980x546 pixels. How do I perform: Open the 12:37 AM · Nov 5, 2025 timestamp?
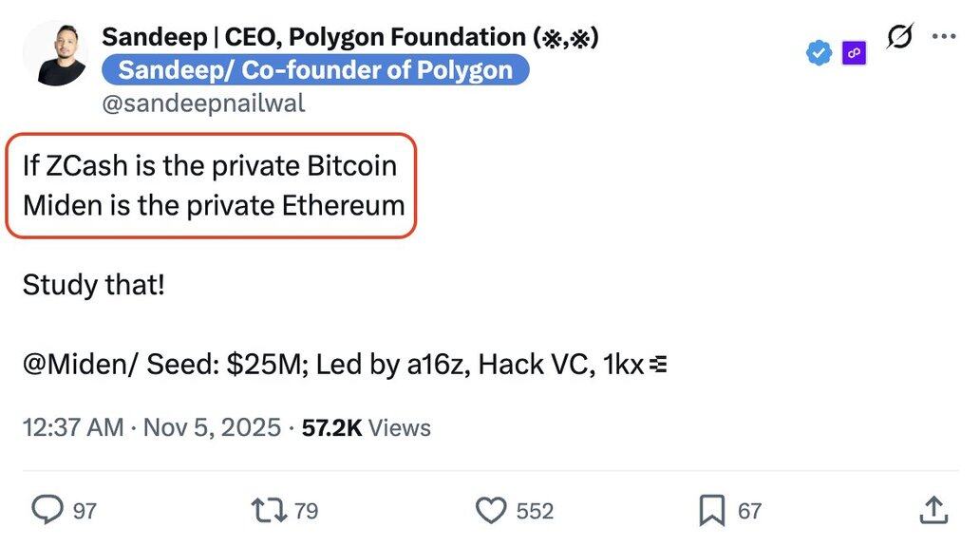click(x=152, y=427)
